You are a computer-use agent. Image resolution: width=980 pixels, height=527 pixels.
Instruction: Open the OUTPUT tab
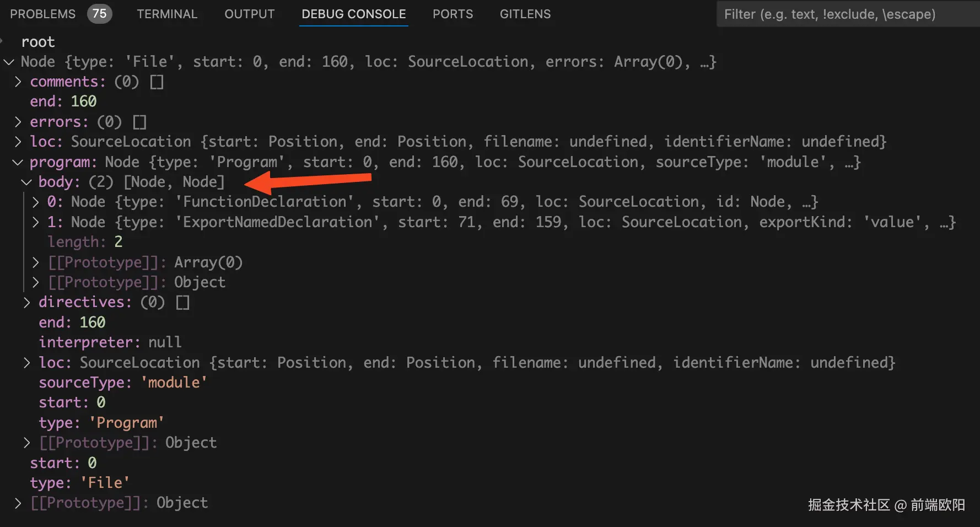pos(249,14)
